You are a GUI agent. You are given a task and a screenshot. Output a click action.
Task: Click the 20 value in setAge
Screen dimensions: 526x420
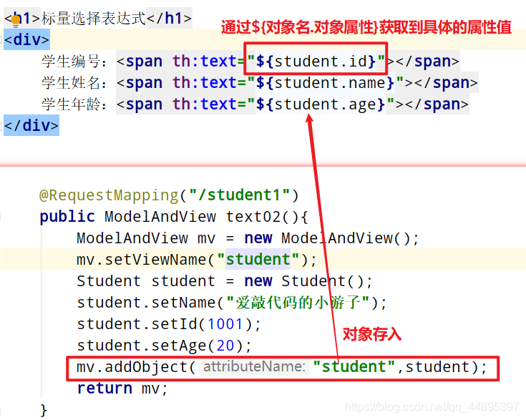225,346
